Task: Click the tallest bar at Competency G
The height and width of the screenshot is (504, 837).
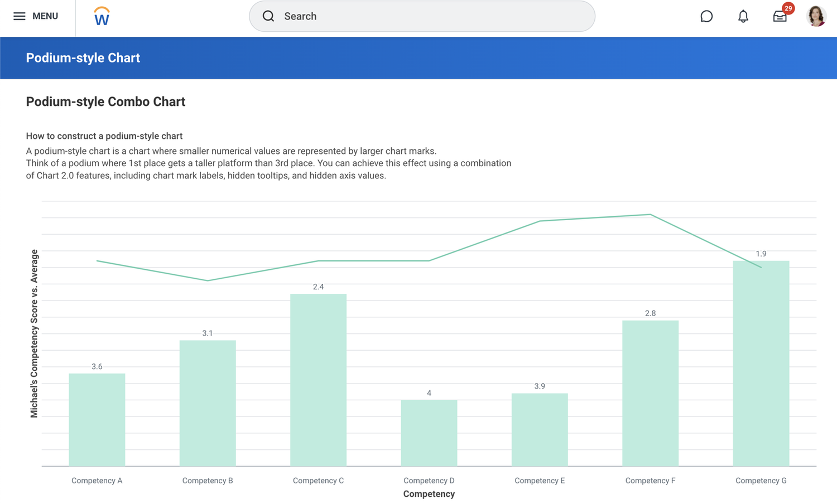Action: pyautogui.click(x=761, y=362)
